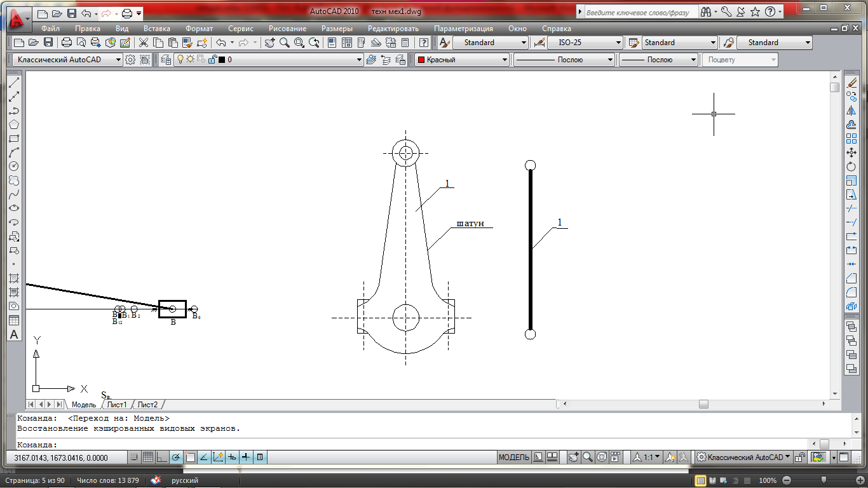The image size is (868, 488).
Task: Open the Layer Properties Manager
Action: pos(166,60)
